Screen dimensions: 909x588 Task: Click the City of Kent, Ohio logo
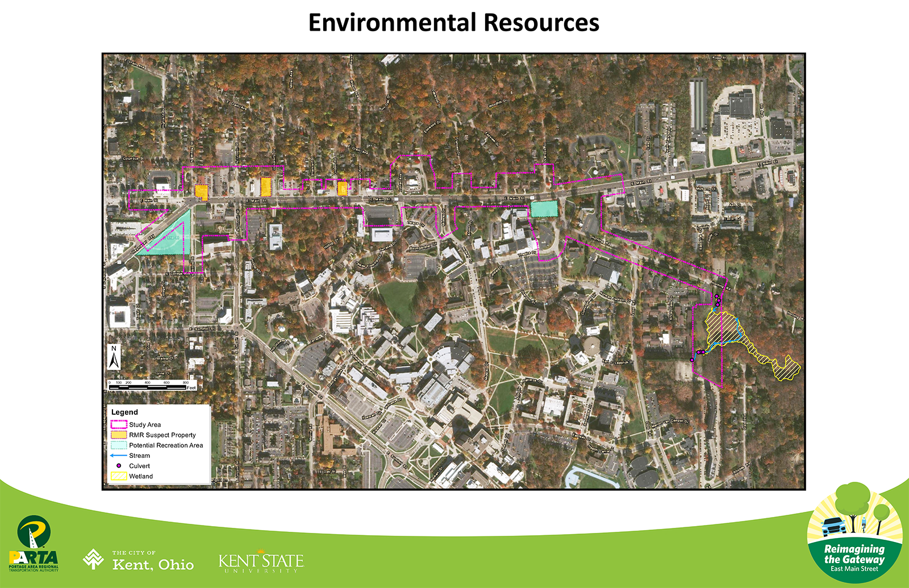[x=139, y=560]
